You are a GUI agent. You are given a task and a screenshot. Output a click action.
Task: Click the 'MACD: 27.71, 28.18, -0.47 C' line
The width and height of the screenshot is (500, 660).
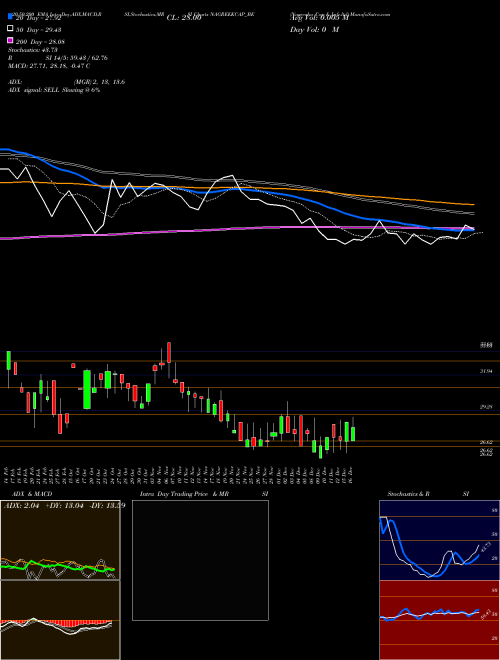tap(49, 66)
